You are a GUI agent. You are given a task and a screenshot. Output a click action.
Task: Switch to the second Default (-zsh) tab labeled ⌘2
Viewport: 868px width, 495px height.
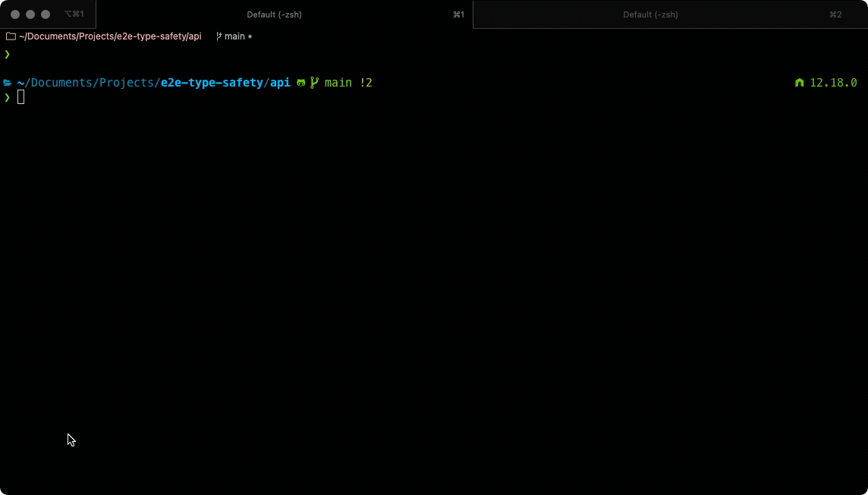point(671,14)
